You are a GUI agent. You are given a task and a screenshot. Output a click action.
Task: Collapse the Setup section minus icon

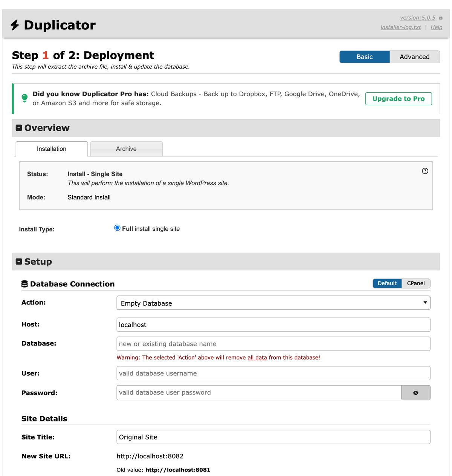pos(19,262)
